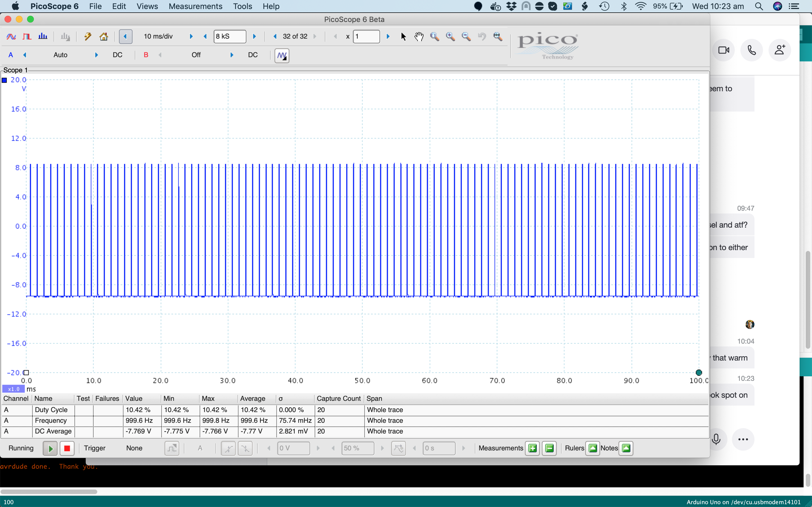Viewport: 812px width, 507px height.
Task: Click the Home display icon
Action: click(104, 37)
